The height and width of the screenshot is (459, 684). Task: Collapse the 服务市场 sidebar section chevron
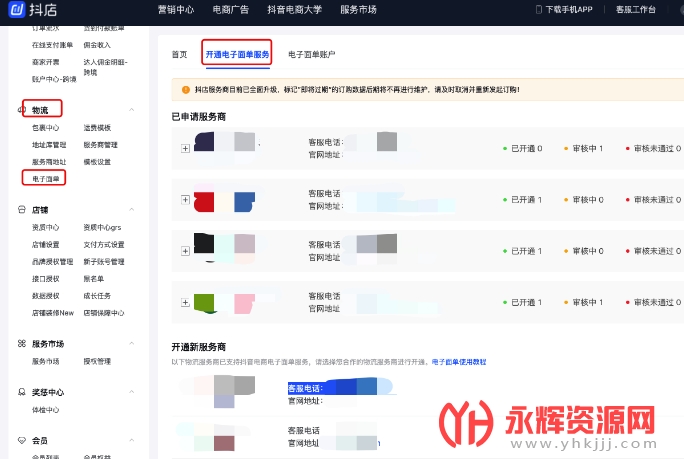pyautogui.click(x=131, y=343)
